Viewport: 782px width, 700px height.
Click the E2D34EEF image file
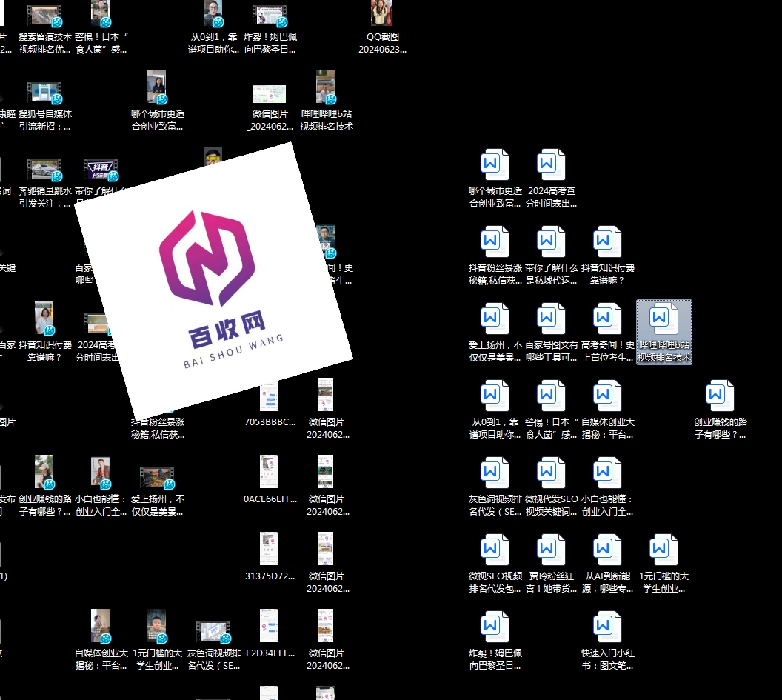tap(270, 634)
